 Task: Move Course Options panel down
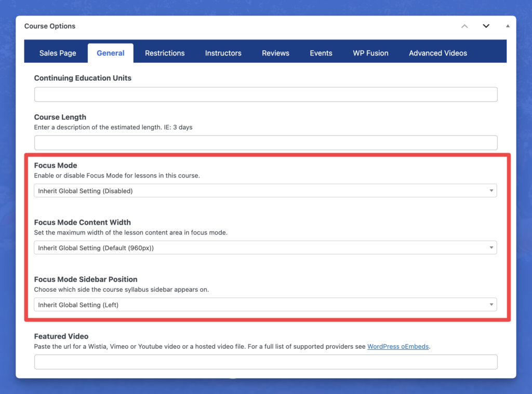click(x=486, y=26)
